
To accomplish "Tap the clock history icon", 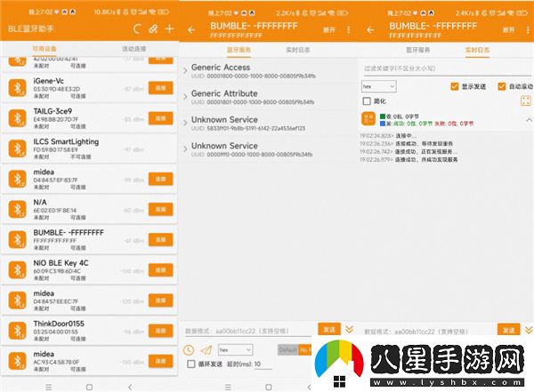I will click(189, 350).
